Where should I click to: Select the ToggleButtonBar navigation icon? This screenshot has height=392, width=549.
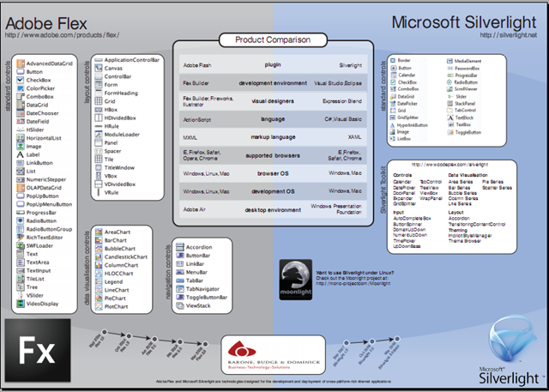180,297
